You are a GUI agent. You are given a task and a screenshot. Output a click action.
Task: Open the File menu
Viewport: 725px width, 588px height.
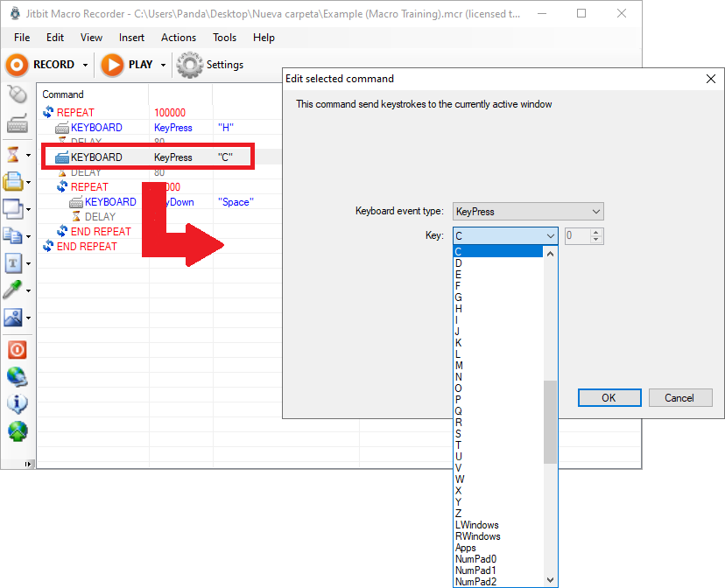[22, 38]
